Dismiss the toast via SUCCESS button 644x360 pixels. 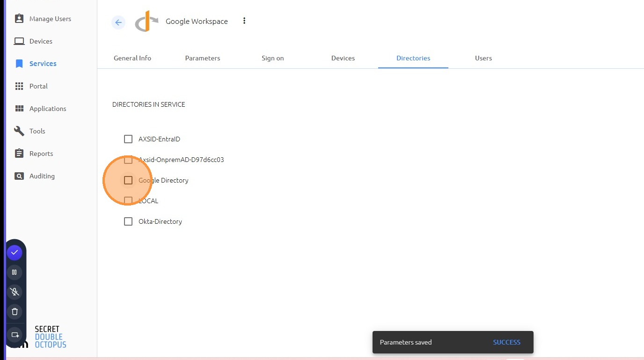(506, 342)
